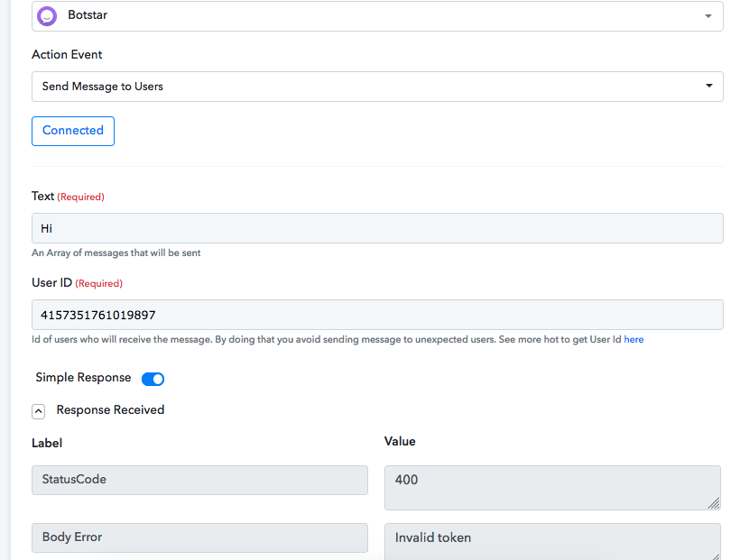
Task: Click the 'Label' column header
Action: point(47,443)
